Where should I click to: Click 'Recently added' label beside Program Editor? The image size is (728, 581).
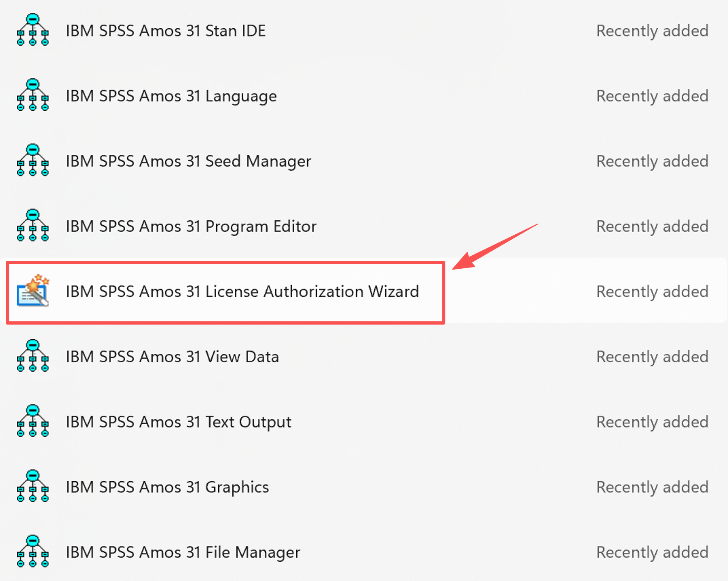652,227
